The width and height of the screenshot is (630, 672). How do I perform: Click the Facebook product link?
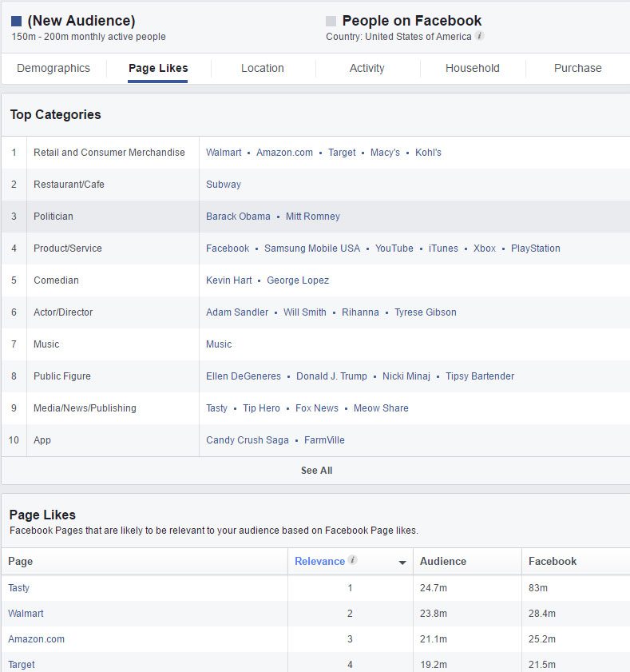click(x=228, y=249)
